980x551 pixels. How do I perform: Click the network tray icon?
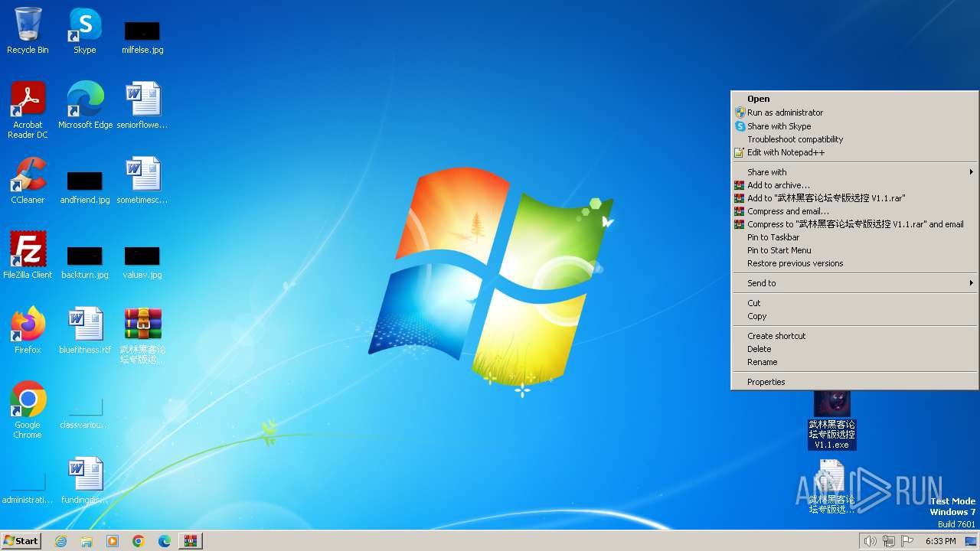tap(889, 541)
